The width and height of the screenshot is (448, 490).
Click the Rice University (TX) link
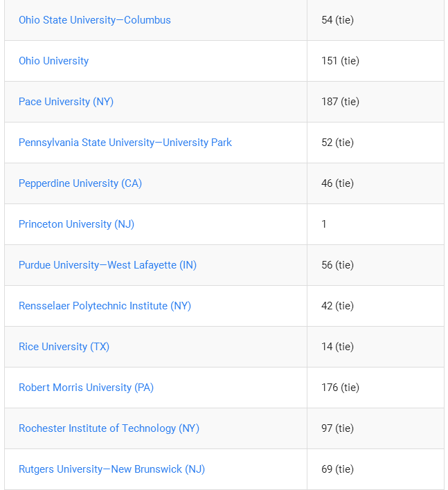pos(64,347)
